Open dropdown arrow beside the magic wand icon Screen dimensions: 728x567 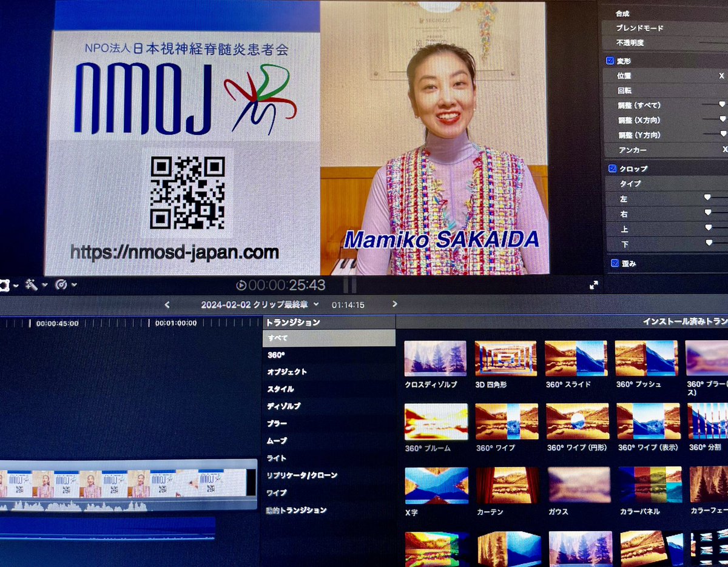click(44, 285)
